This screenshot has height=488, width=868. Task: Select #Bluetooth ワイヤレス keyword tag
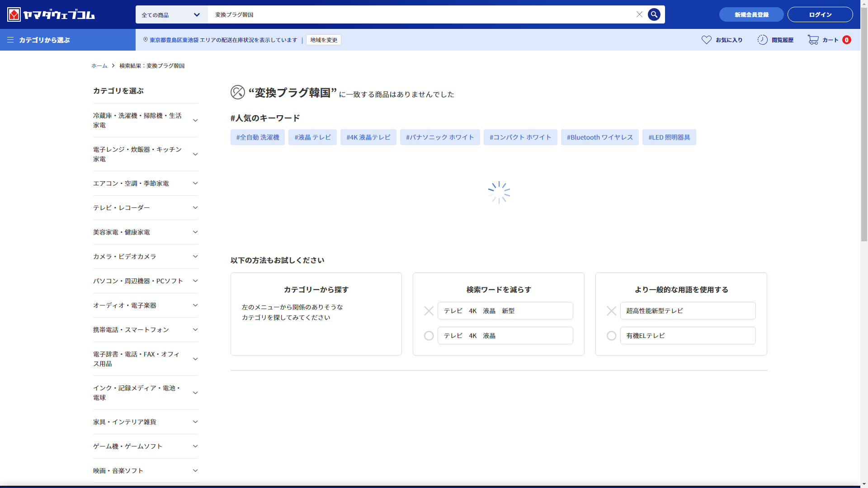coord(599,137)
